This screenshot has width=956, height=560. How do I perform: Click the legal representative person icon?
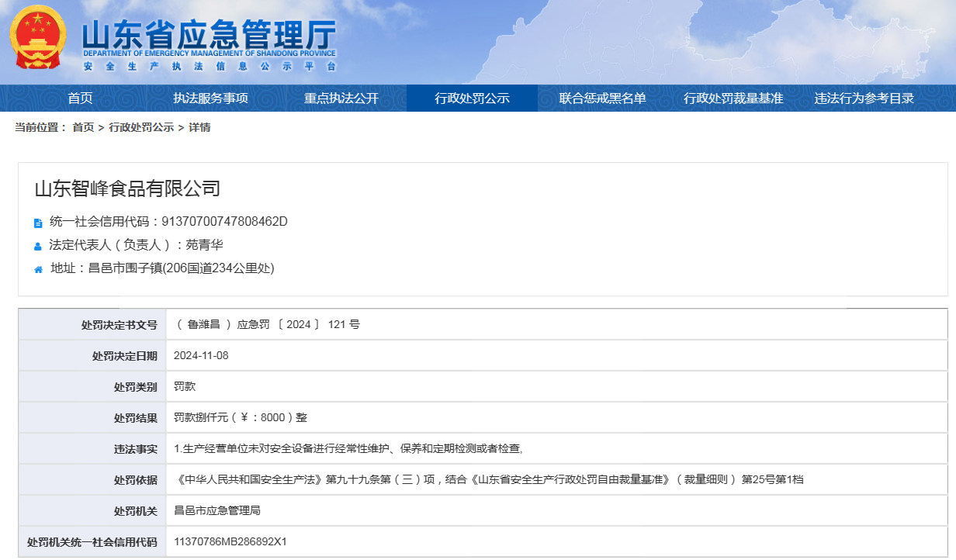pyautogui.click(x=38, y=246)
